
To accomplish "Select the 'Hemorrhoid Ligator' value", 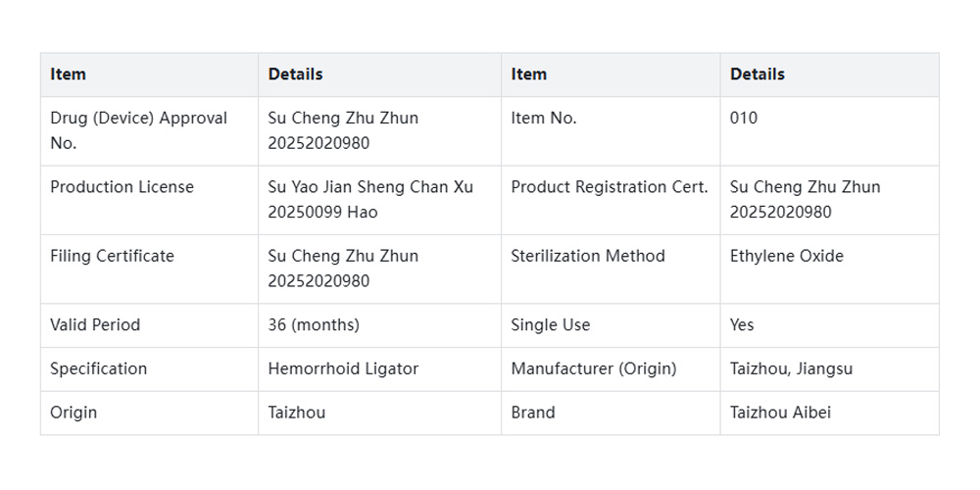I will click(x=343, y=368).
